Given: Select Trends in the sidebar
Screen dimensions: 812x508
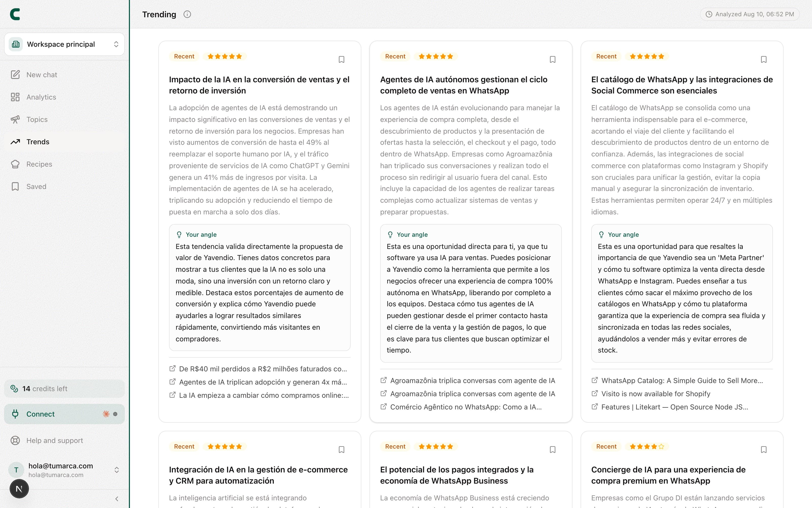Looking at the screenshot, I should coord(64,142).
